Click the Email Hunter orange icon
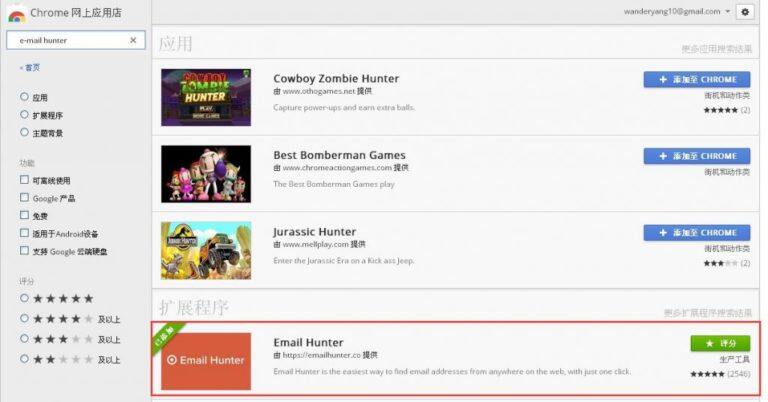This screenshot has width=768, height=402. (x=206, y=361)
